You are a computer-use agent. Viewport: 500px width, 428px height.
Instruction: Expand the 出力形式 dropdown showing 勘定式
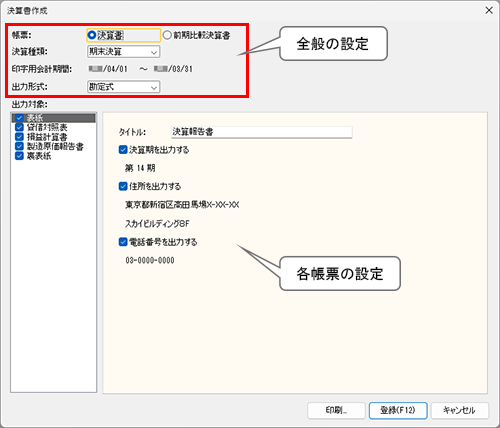123,87
